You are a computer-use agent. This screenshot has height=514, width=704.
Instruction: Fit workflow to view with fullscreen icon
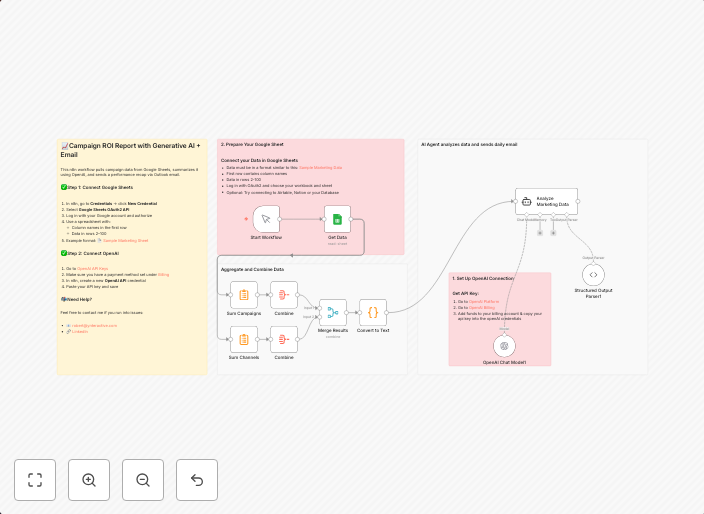tap(35, 480)
